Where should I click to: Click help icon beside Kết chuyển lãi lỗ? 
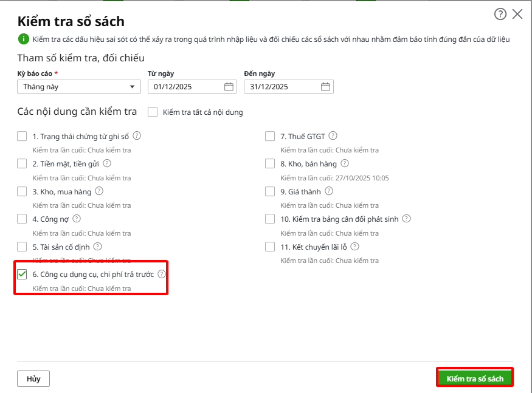coord(355,247)
